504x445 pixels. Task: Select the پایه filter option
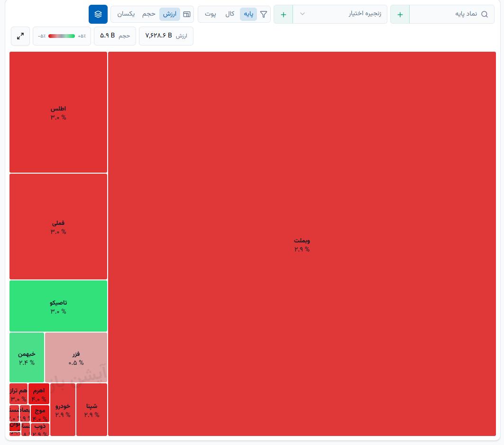pos(248,14)
